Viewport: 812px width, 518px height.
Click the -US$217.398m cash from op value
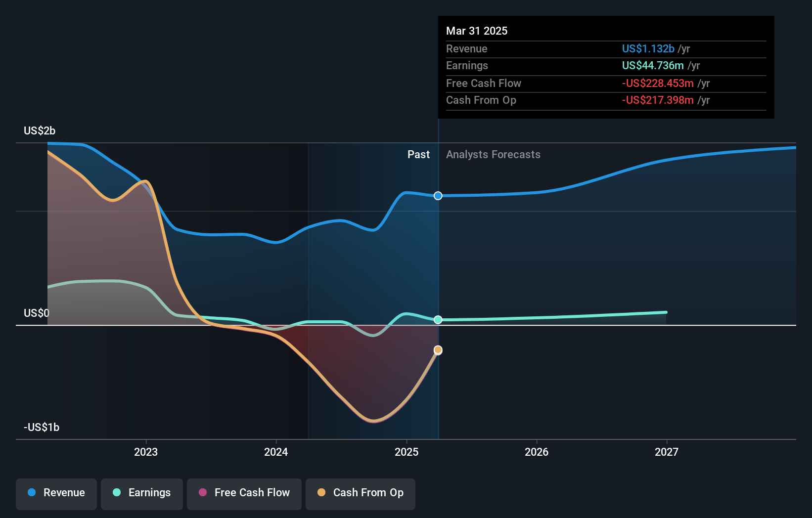(x=658, y=100)
